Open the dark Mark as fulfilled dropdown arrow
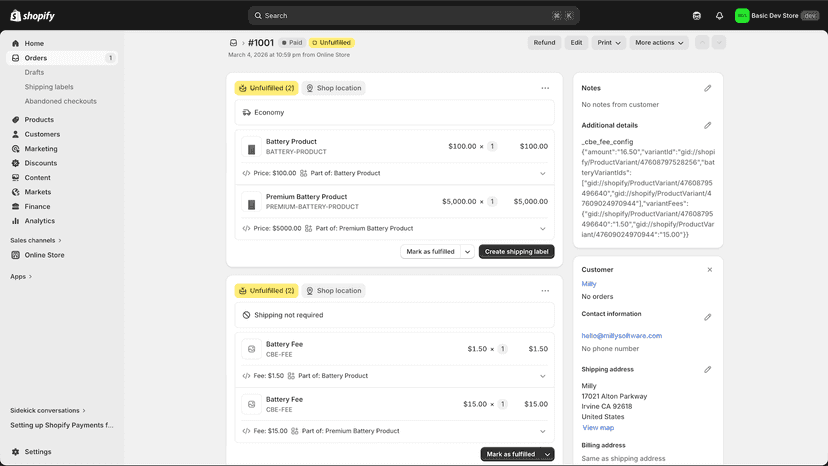828x466 pixels. [x=548, y=454]
